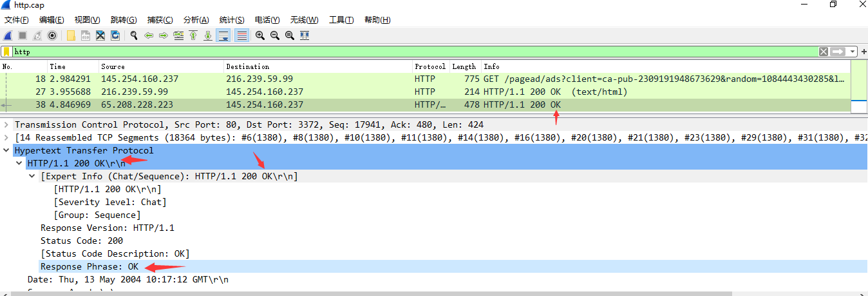Go to the first packet icon
Screen dimensions: 868x296
pos(193,35)
